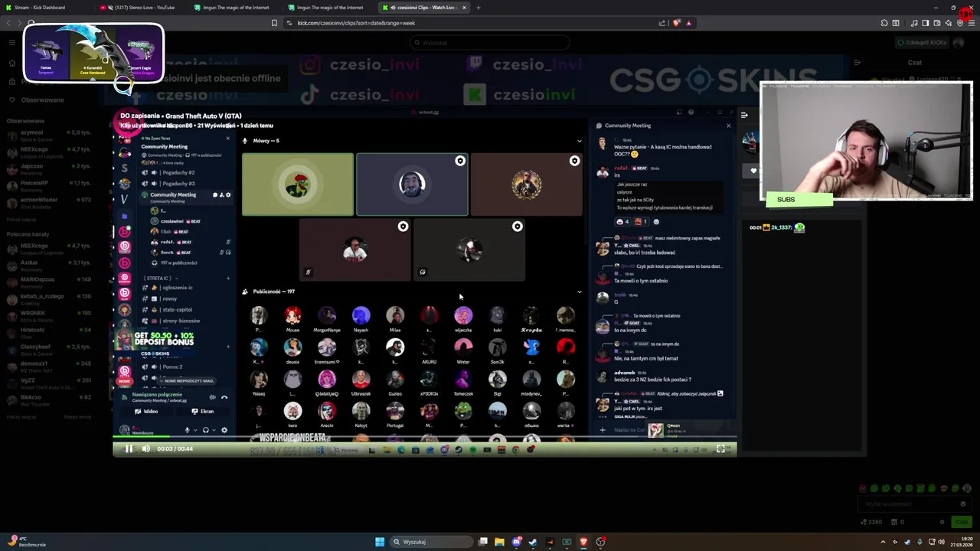Open achtenWlodar channel in sidebar
This screenshot has height=551, width=980.
[x=50, y=201]
